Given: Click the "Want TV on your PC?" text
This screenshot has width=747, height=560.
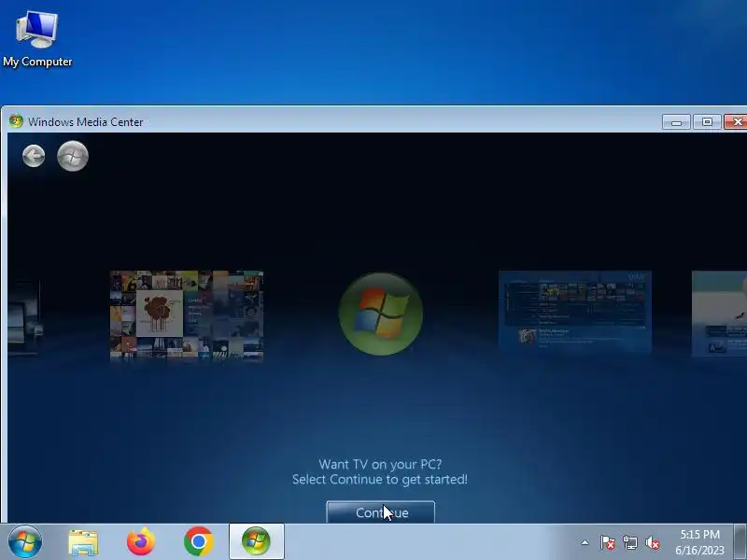Looking at the screenshot, I should coord(380,464).
